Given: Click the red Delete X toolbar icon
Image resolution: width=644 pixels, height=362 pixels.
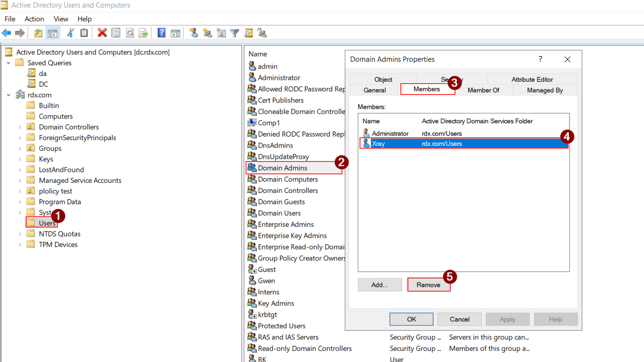Looking at the screenshot, I should 102,33.
